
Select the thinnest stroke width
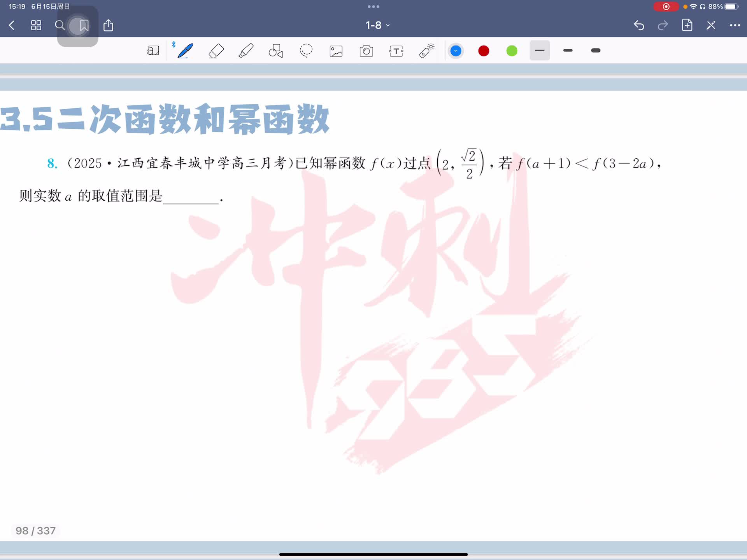(540, 51)
